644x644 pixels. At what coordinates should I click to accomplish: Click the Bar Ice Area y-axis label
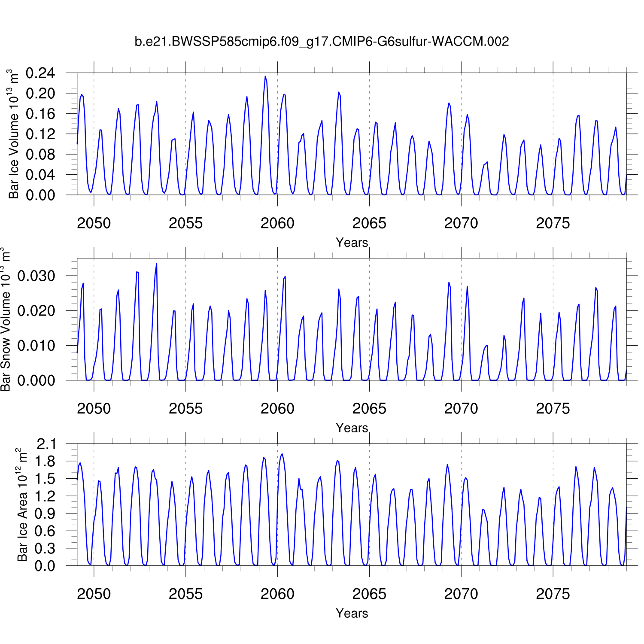pyautogui.click(x=22, y=505)
